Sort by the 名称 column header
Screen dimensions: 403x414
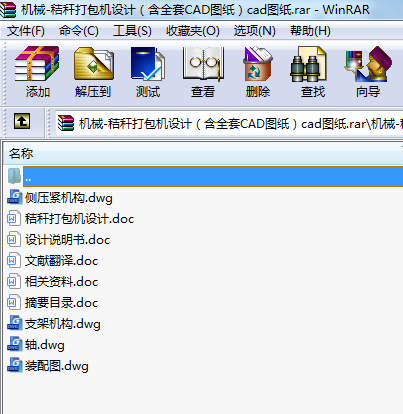tap(203, 154)
